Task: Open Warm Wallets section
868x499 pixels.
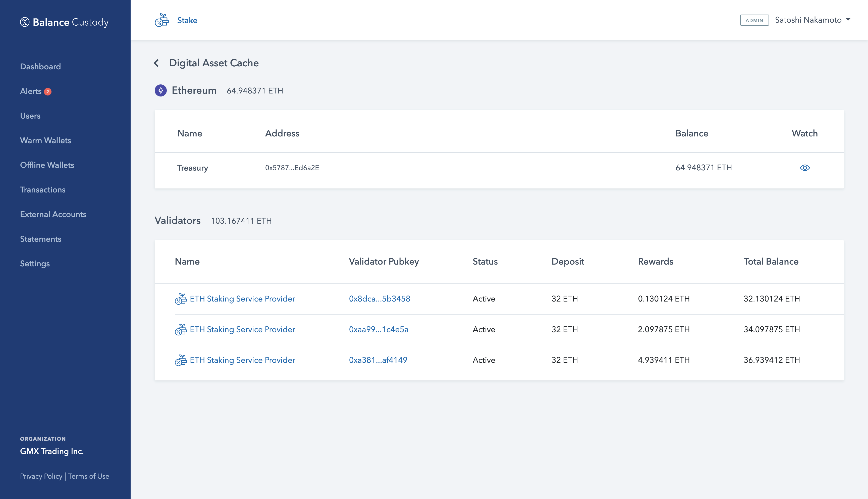Action: pyautogui.click(x=45, y=140)
